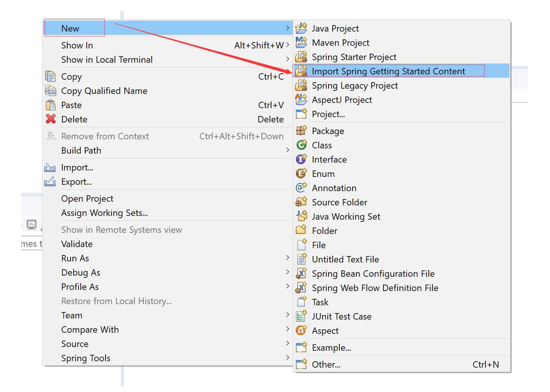Expand the Spring Tools submenu arrow
The height and width of the screenshot is (392, 550).
288,358
